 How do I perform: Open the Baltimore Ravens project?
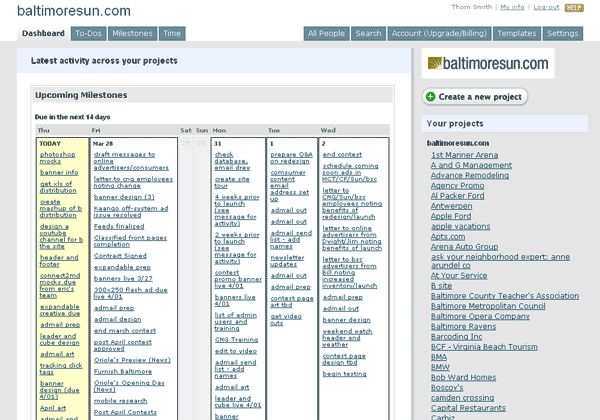(464, 327)
